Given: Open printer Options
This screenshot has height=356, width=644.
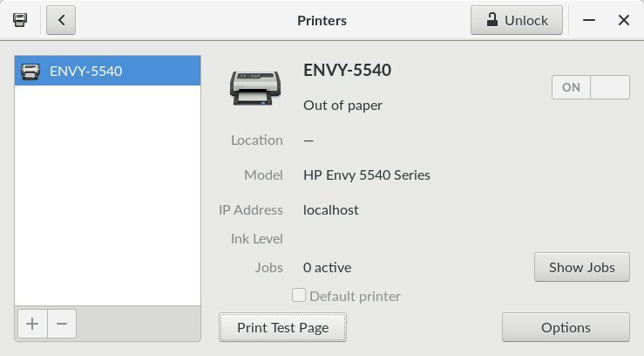Looking at the screenshot, I should (566, 327).
